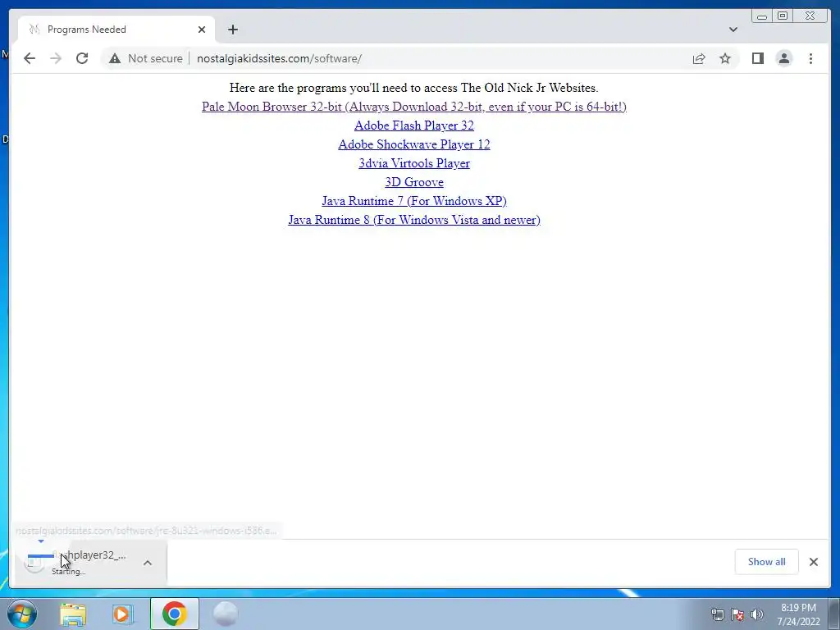The width and height of the screenshot is (840, 630).
Task: Open a new tab
Action: click(x=232, y=30)
